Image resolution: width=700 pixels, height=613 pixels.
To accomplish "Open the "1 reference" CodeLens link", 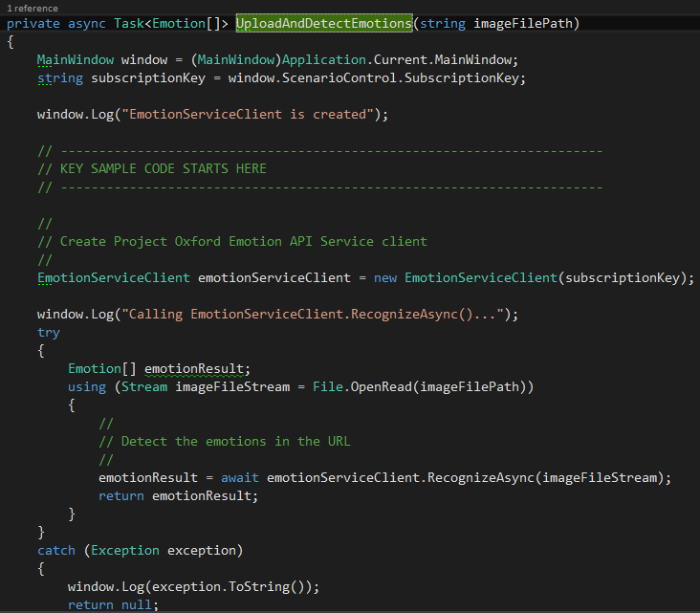I will (33, 8).
